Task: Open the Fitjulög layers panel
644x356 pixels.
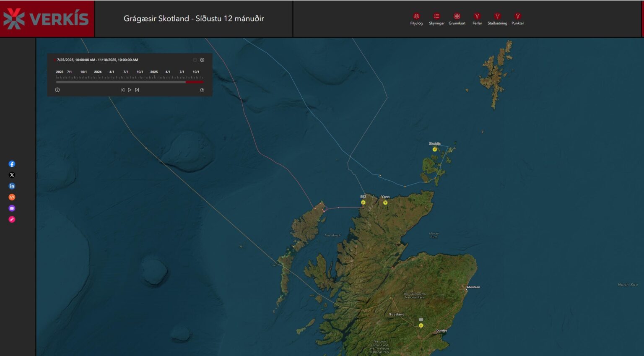Action: [x=416, y=17]
